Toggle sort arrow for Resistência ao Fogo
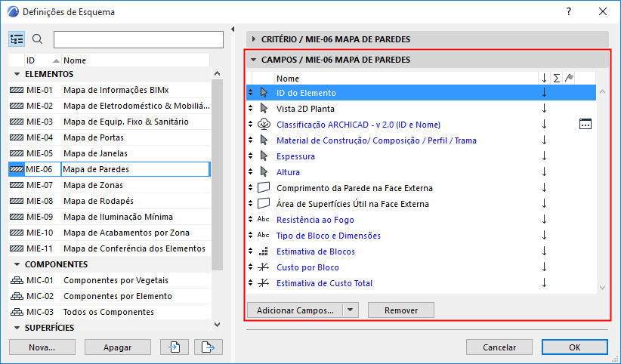 tap(544, 220)
